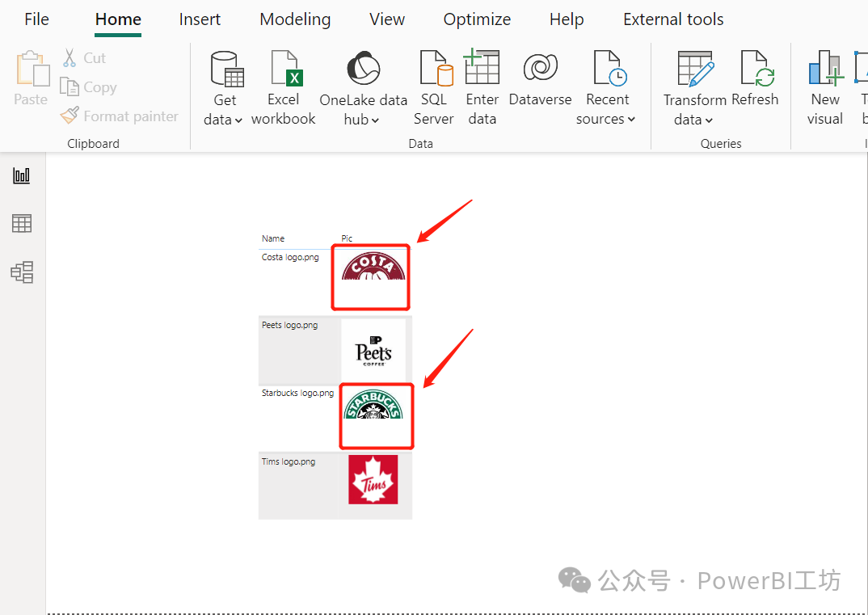The height and width of the screenshot is (615, 868).
Task: Open the Modeling tab
Action: 295,19
